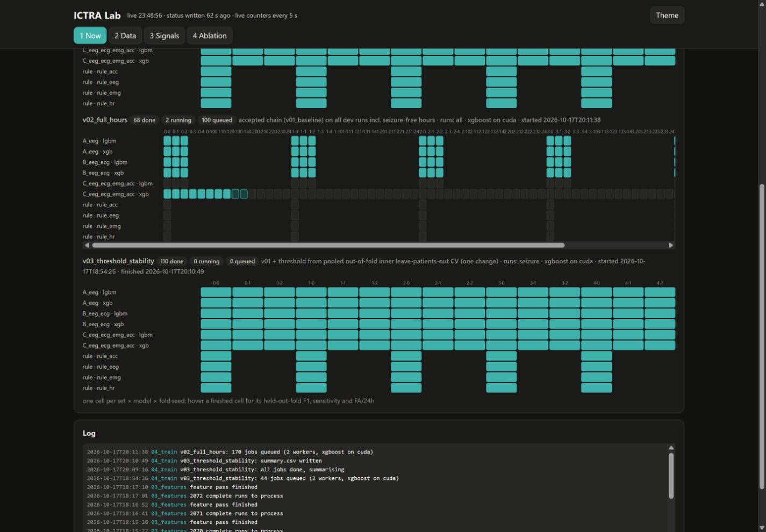The height and width of the screenshot is (532, 766).
Task: Click the up arrow of the Log scrollbar
Action: tap(671, 448)
